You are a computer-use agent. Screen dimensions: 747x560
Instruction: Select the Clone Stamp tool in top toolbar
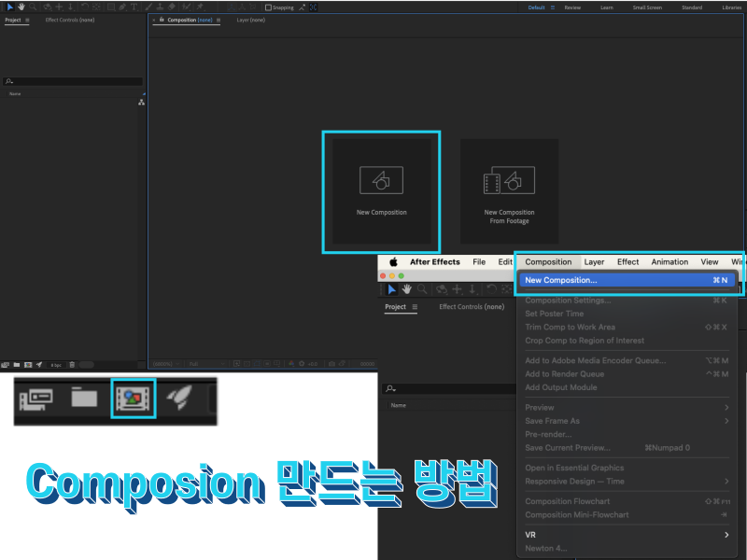pyautogui.click(x=160, y=7)
